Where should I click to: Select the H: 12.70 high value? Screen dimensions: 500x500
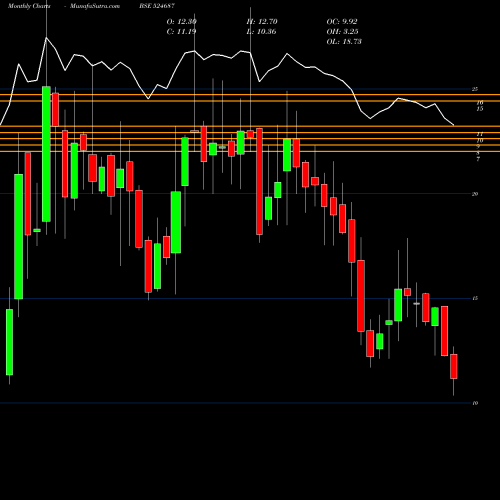(x=262, y=22)
